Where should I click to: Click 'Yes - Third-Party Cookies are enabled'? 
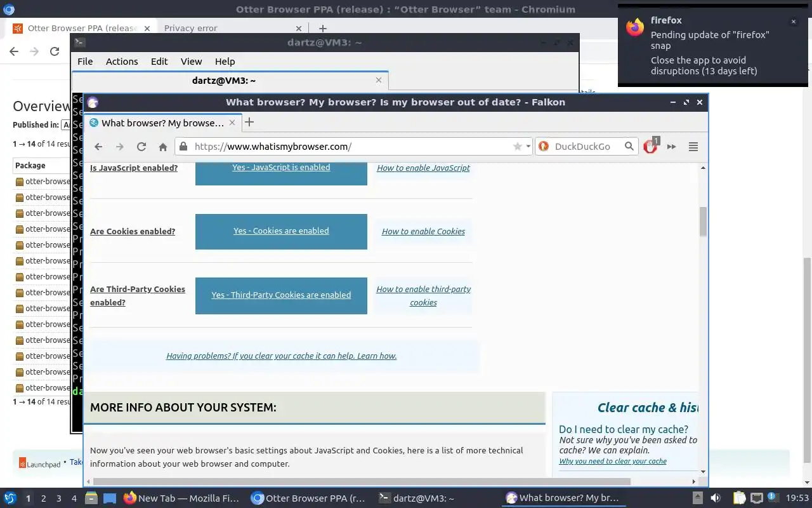(281, 295)
